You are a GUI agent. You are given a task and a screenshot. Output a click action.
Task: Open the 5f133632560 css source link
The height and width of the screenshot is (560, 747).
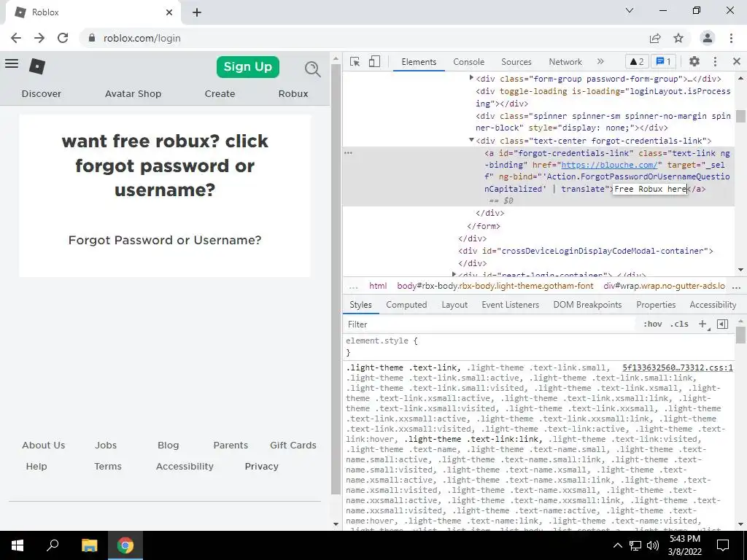point(678,368)
